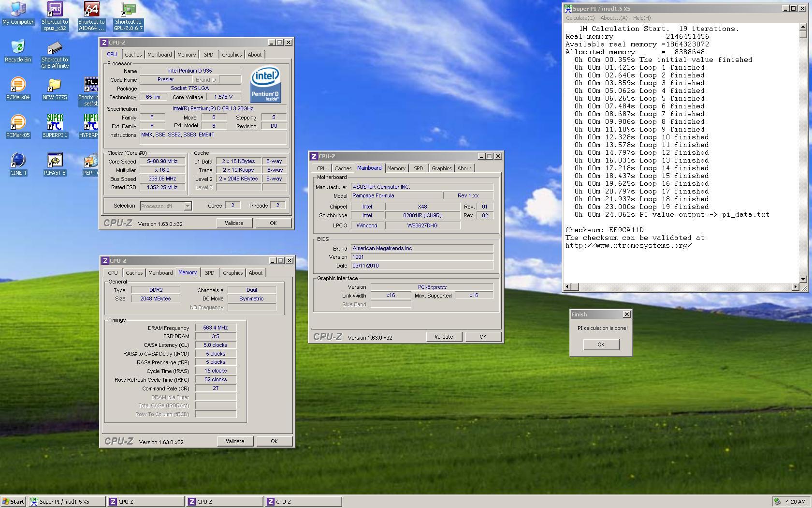Screen dimensions: 812x508
Task: Switch to Caches tab in top CPU-Z window
Action: [133, 55]
